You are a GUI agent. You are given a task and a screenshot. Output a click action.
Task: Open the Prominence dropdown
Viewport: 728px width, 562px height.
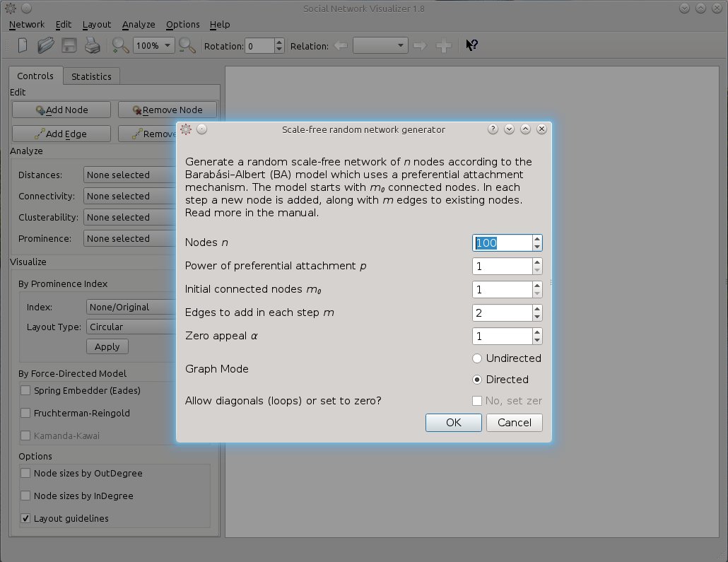pyautogui.click(x=130, y=238)
